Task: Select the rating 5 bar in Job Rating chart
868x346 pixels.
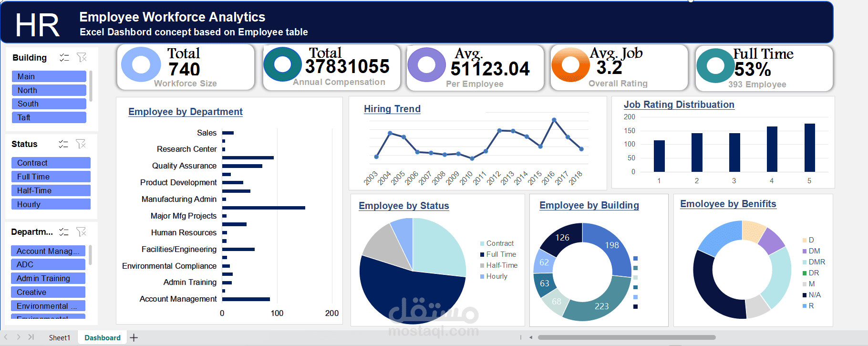Action: (x=810, y=147)
